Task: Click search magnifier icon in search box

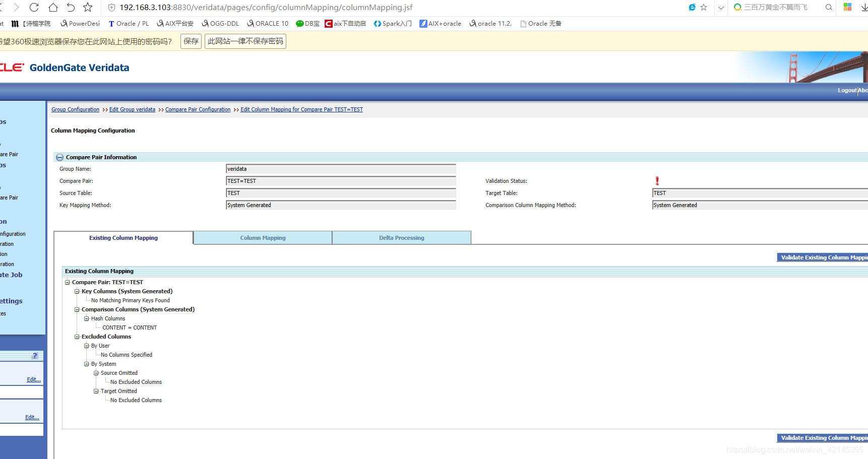Action: [829, 7]
